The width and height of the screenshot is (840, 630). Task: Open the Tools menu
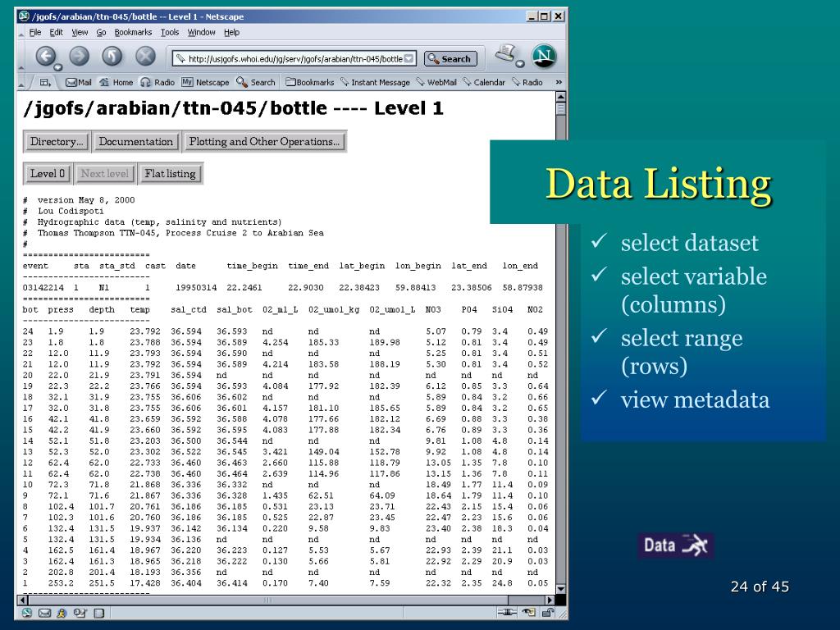[x=170, y=32]
